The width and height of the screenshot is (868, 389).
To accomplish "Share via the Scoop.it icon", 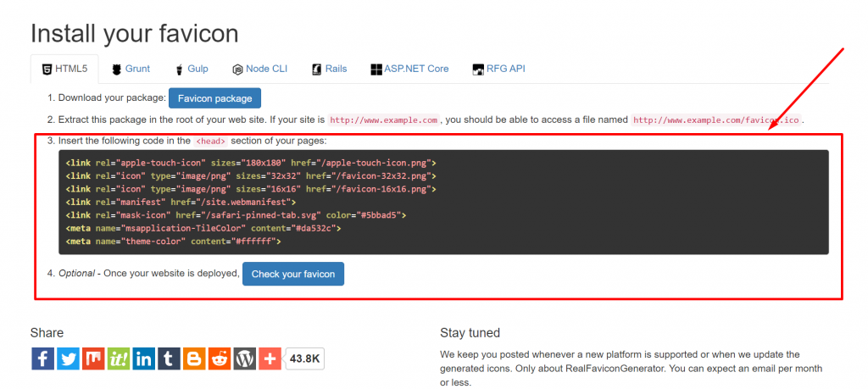I will point(119,358).
